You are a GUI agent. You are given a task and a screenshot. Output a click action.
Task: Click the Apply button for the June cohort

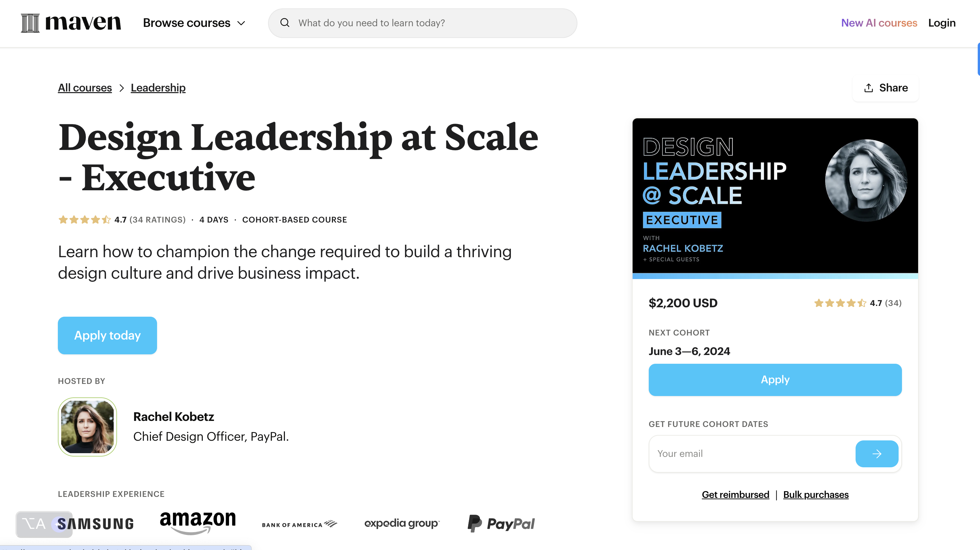[775, 379]
